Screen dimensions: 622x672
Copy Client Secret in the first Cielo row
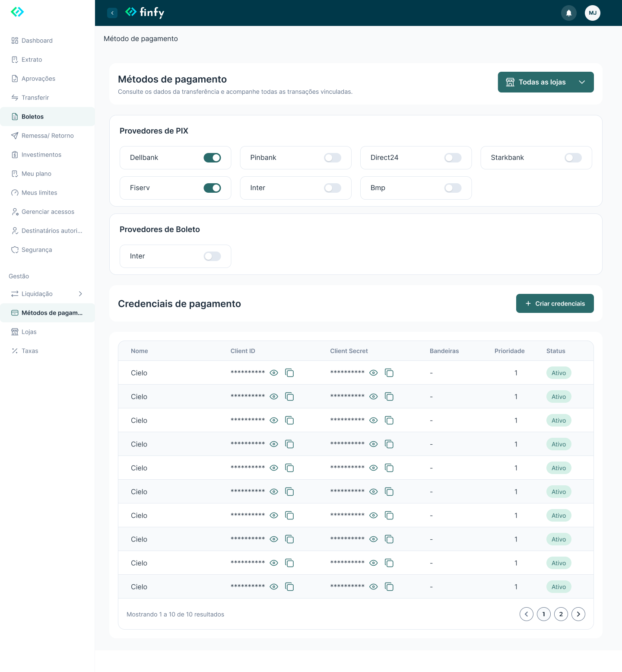389,373
